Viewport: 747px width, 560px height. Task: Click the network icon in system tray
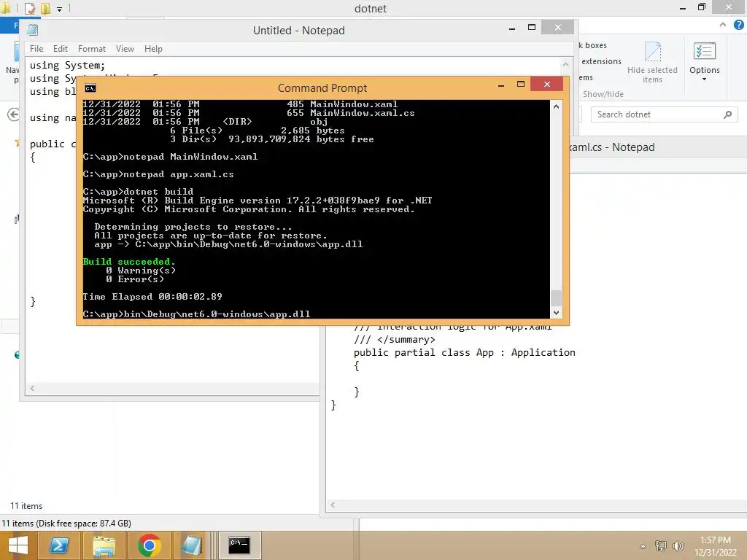pos(661,545)
